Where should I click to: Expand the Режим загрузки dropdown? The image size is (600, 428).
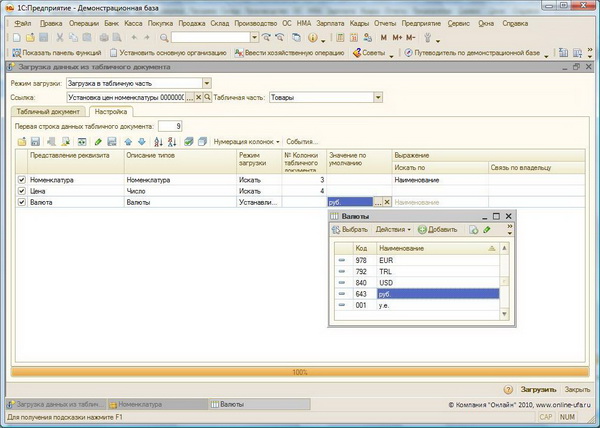point(207,83)
